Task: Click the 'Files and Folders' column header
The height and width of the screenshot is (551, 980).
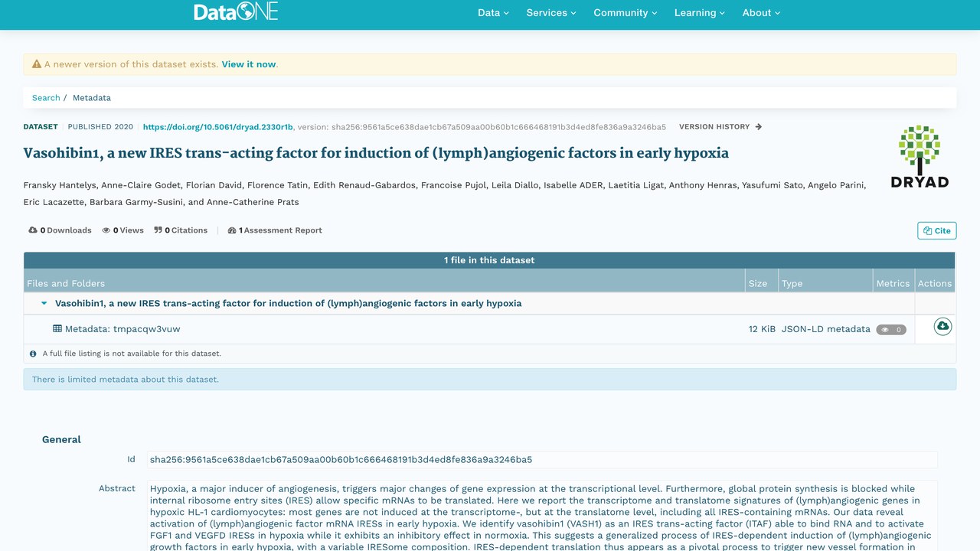Action: [x=66, y=283]
